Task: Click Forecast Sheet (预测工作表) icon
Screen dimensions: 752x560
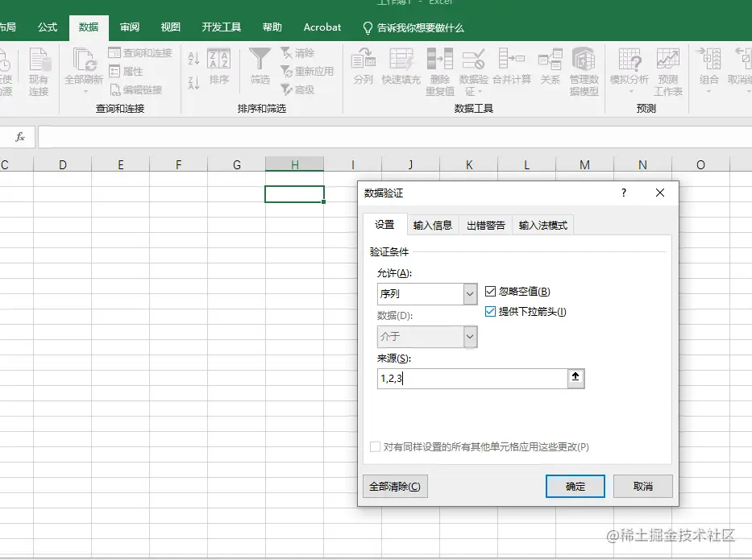Action: pyautogui.click(x=667, y=72)
